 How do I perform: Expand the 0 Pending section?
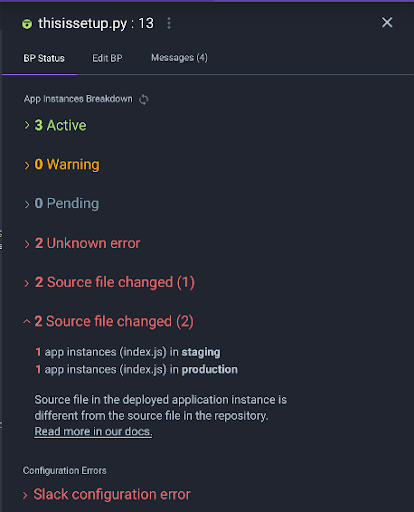pos(62,203)
